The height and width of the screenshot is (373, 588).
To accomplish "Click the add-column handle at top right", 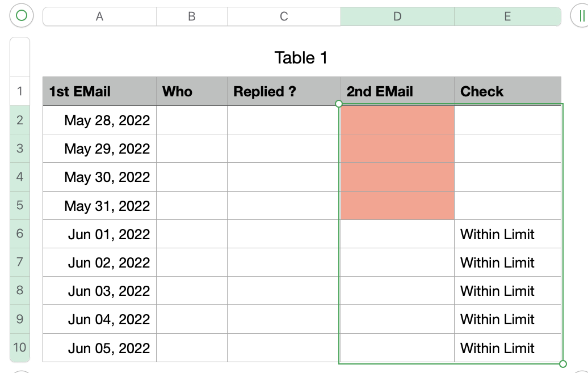I will click(581, 16).
